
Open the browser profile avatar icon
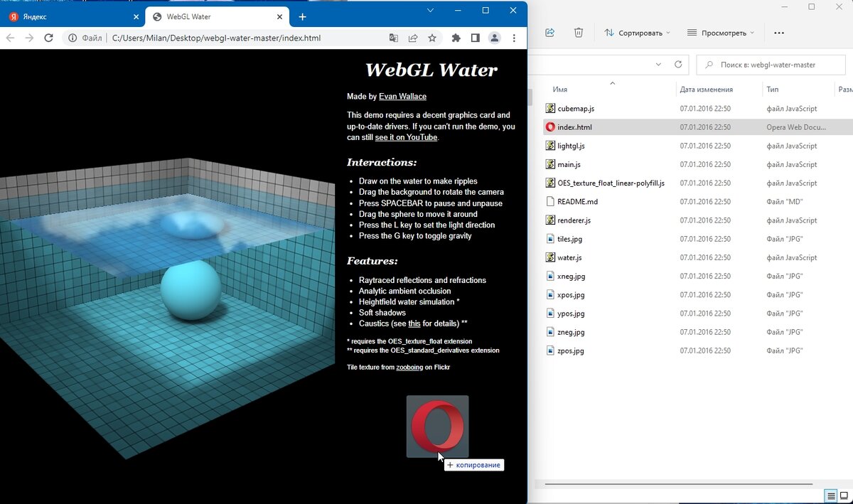494,38
